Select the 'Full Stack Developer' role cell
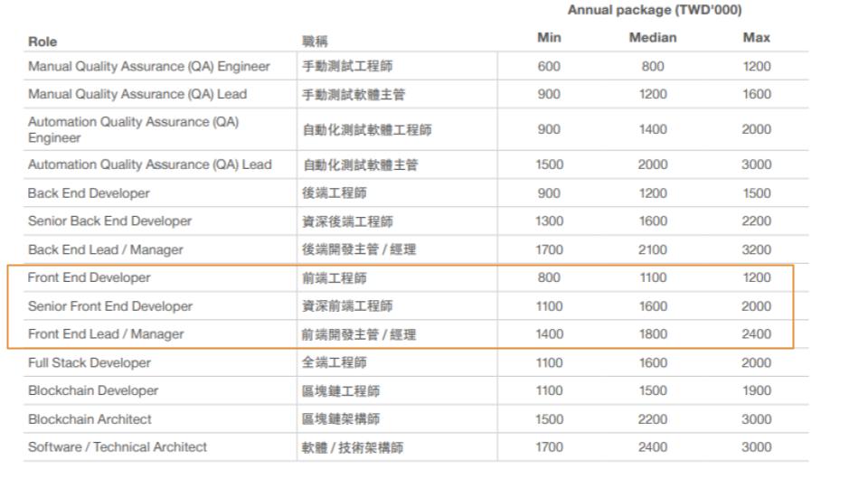Screen dimensions: 868x488 point(90,362)
